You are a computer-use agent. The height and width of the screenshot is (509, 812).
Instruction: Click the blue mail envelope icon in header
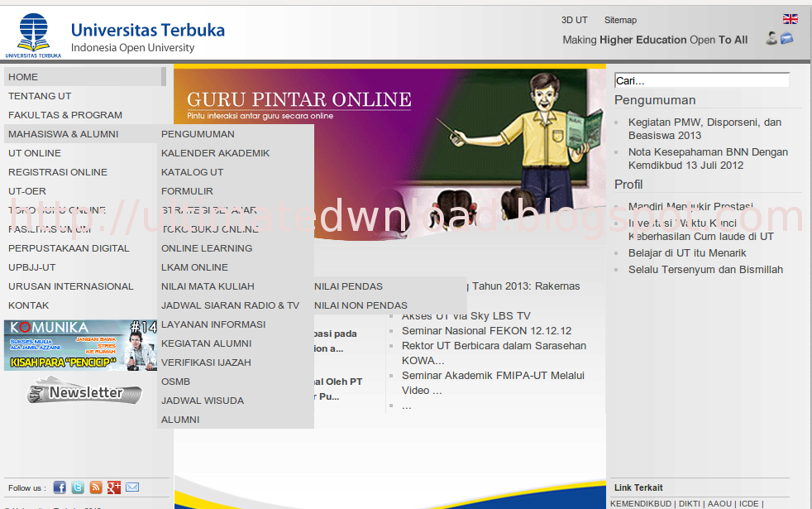click(x=786, y=38)
